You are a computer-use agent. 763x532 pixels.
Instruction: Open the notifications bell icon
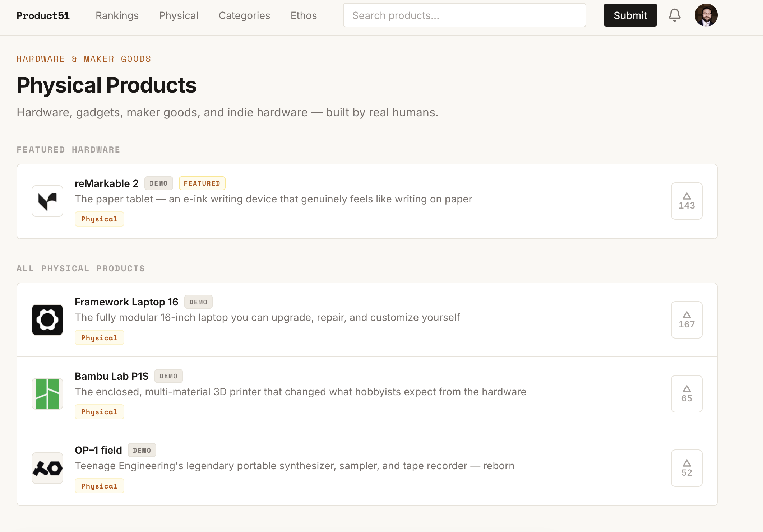point(674,15)
